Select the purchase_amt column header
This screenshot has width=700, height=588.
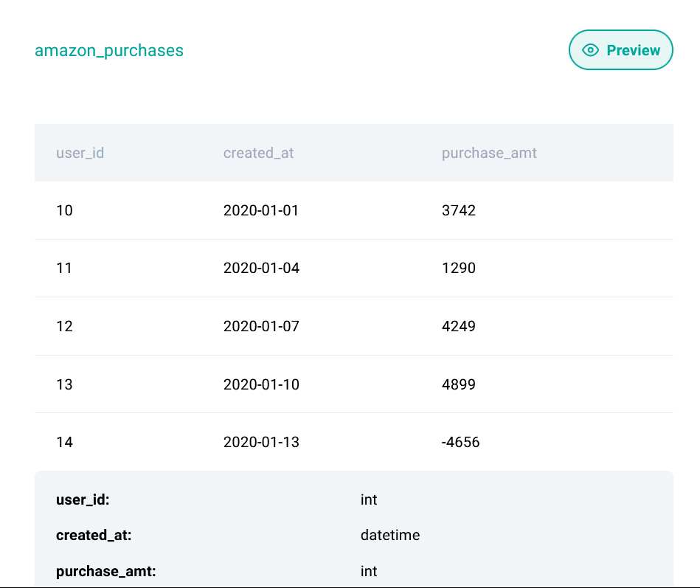click(x=489, y=153)
